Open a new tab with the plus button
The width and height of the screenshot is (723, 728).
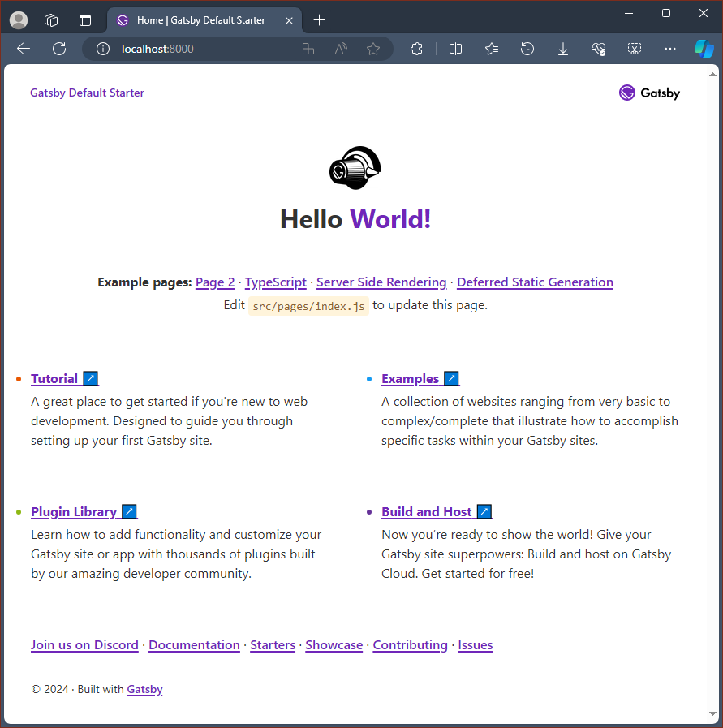pos(320,20)
